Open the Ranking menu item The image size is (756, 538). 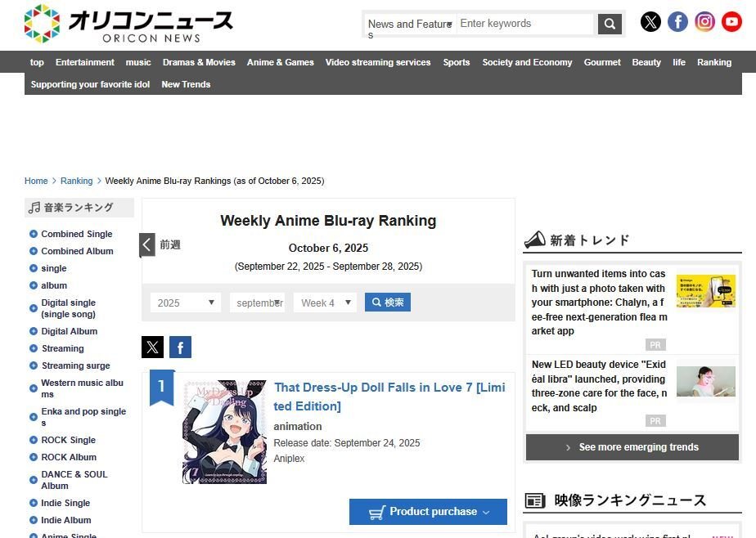click(x=714, y=62)
